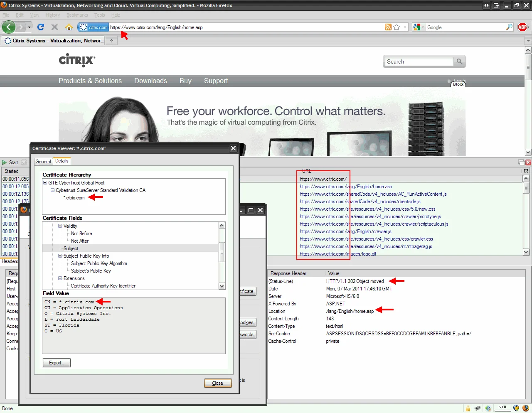Image resolution: width=532 pixels, height=413 pixels.
Task: Focus the Google search box
Action: pyautogui.click(x=465, y=27)
